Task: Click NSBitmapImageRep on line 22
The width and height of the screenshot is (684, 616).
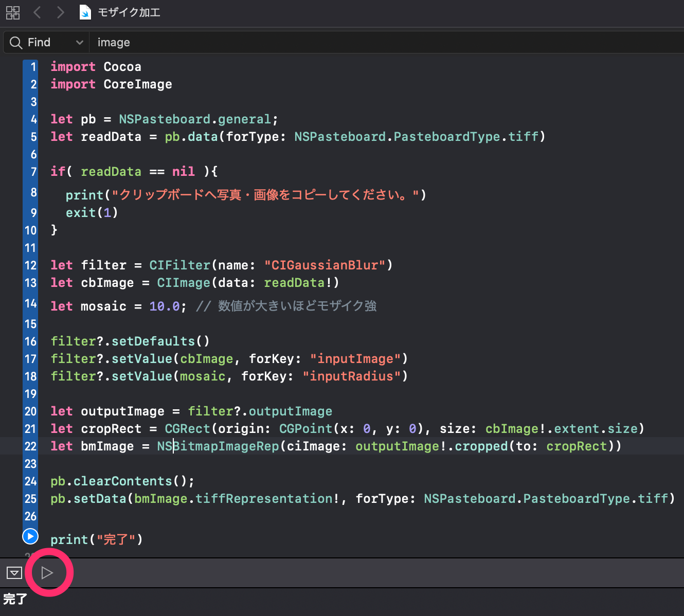Action: (x=218, y=446)
